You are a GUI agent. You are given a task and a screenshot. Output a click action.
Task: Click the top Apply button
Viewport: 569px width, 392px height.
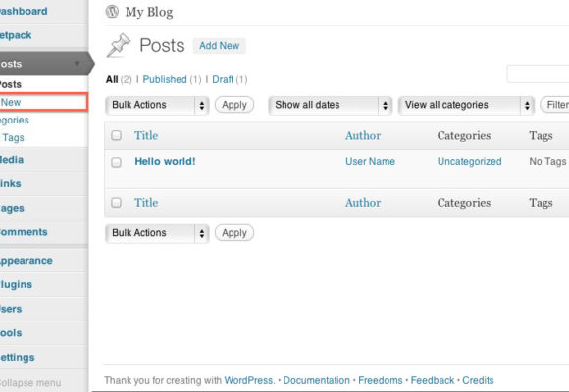tap(234, 105)
